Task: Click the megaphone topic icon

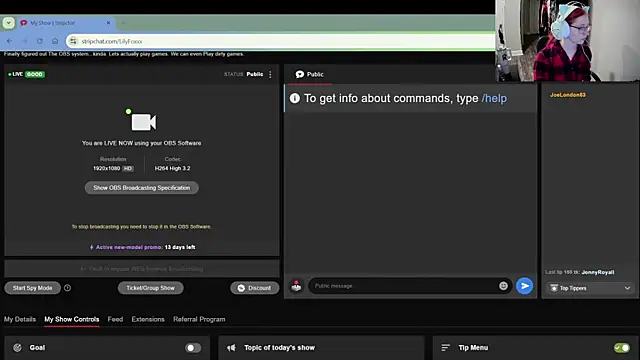Action: tap(231, 348)
